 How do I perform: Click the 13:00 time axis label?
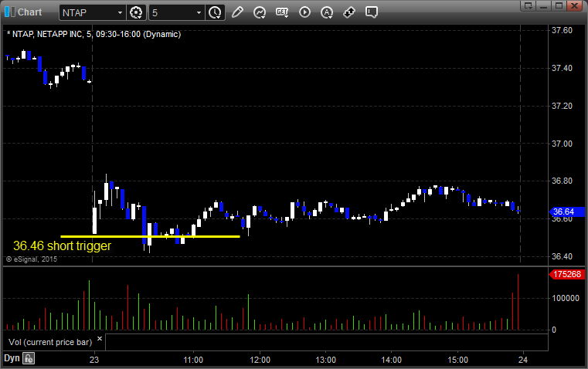325,360
